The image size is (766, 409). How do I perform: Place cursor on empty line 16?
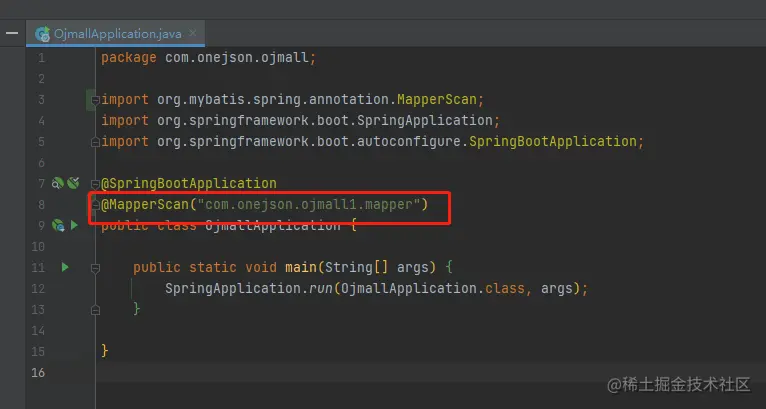430,372
